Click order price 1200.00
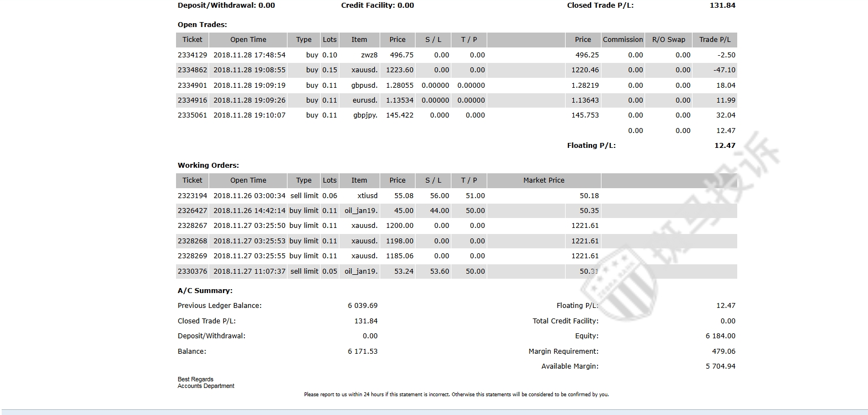 coord(400,226)
